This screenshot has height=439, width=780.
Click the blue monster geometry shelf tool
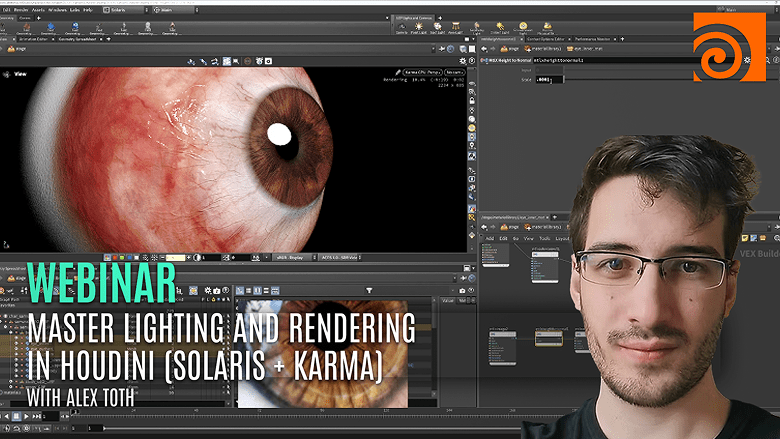tap(75, 29)
